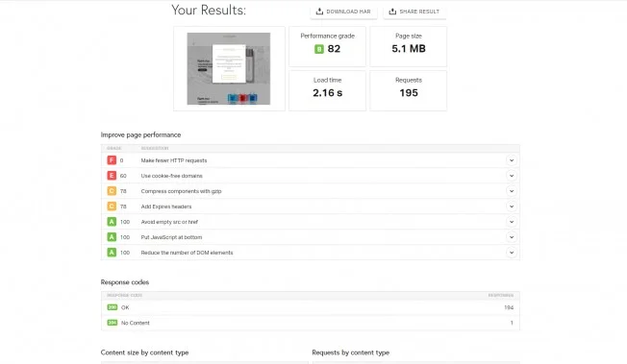Click the red E grade badge
The width and height of the screenshot is (627, 364).
point(112,176)
